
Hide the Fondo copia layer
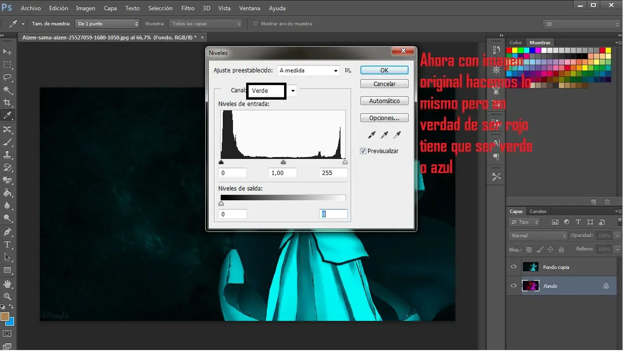click(x=514, y=267)
